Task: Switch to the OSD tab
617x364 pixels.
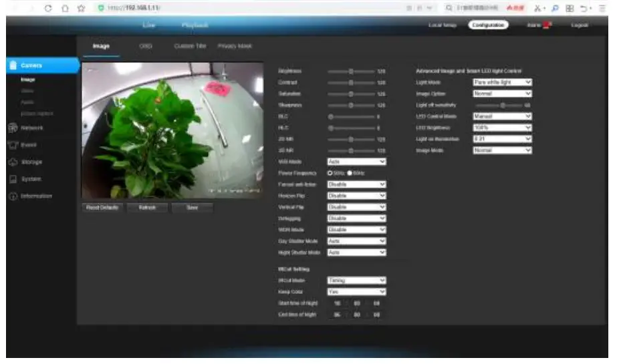Action: [x=146, y=46]
